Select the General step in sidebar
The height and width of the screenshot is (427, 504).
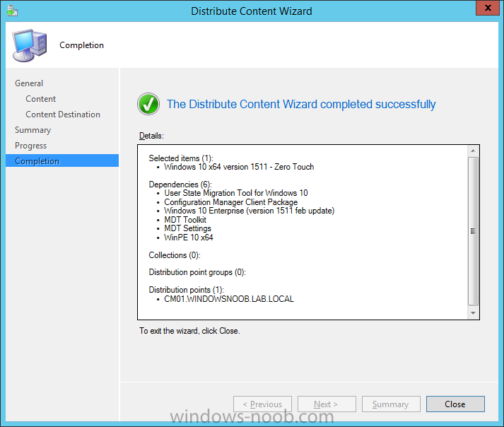click(29, 83)
